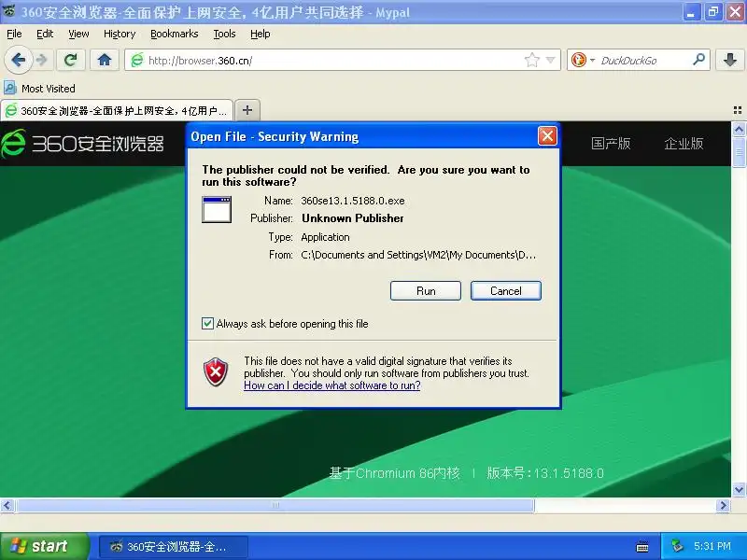Click the red shield warning icon
747x560 pixels.
pyautogui.click(x=216, y=371)
